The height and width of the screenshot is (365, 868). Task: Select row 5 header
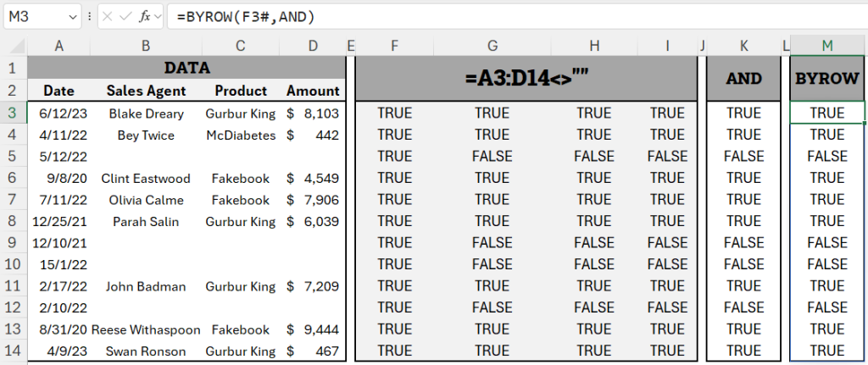[x=14, y=157]
